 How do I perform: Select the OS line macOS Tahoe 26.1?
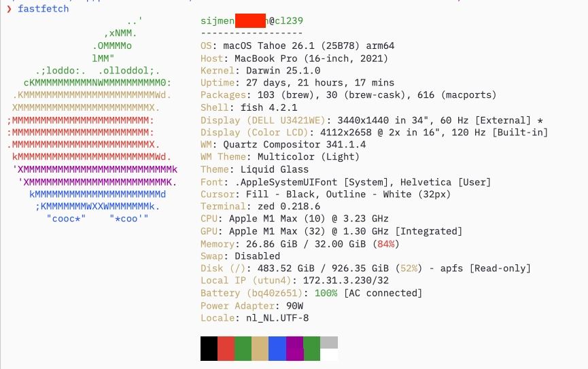pyautogui.click(x=297, y=46)
